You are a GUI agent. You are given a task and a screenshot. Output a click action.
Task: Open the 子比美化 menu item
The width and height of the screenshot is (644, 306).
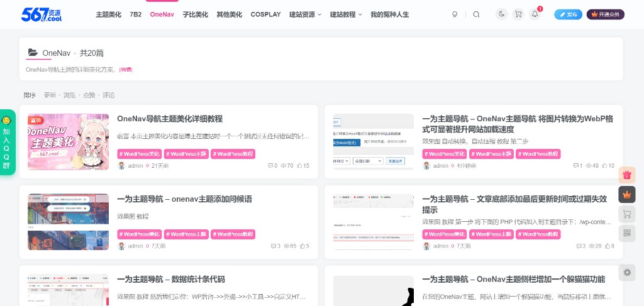pos(195,14)
